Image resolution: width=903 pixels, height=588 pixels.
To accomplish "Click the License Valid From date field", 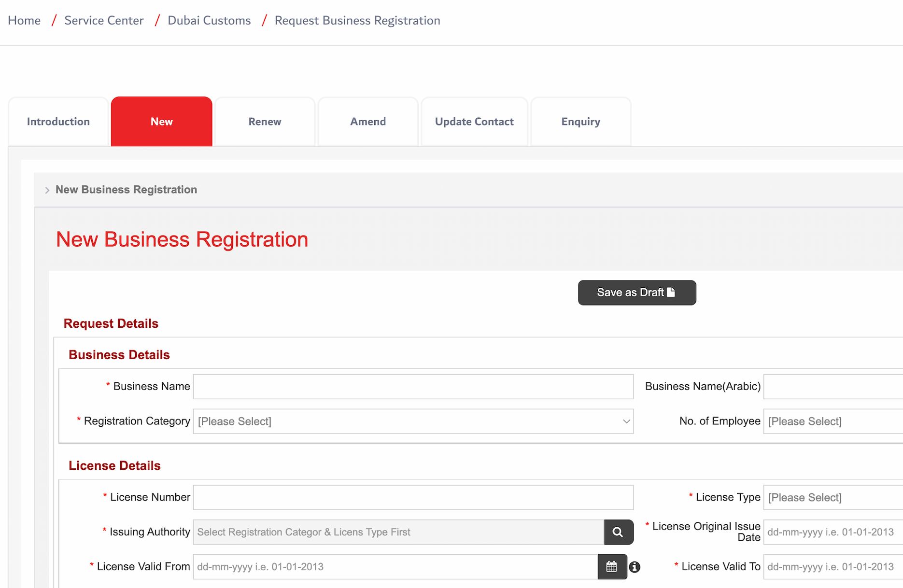I will tap(395, 567).
